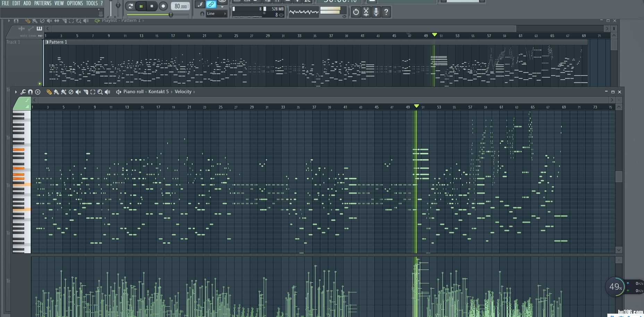Toggle the highlighted link/multilink button
The image size is (644, 317).
click(x=211, y=4)
